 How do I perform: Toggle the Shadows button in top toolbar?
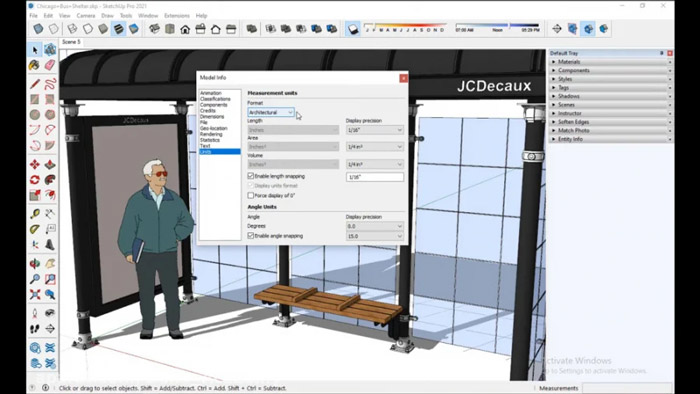click(353, 29)
